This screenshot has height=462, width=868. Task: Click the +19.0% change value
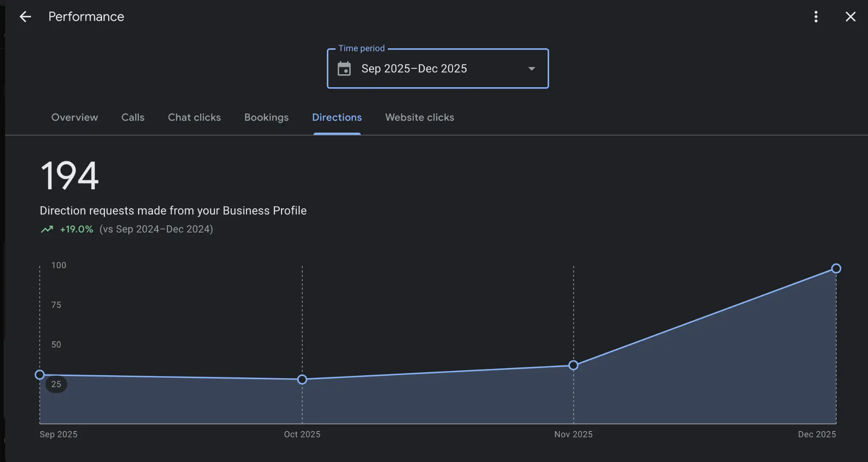click(76, 229)
